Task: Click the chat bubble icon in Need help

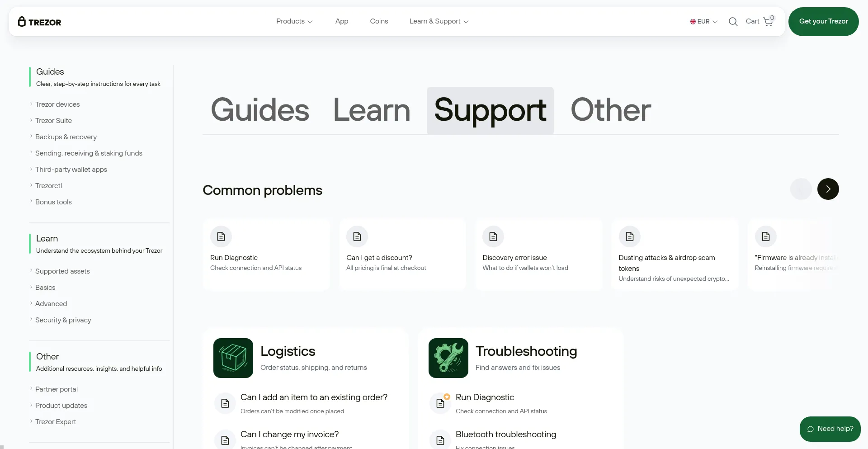Action: coord(811,429)
